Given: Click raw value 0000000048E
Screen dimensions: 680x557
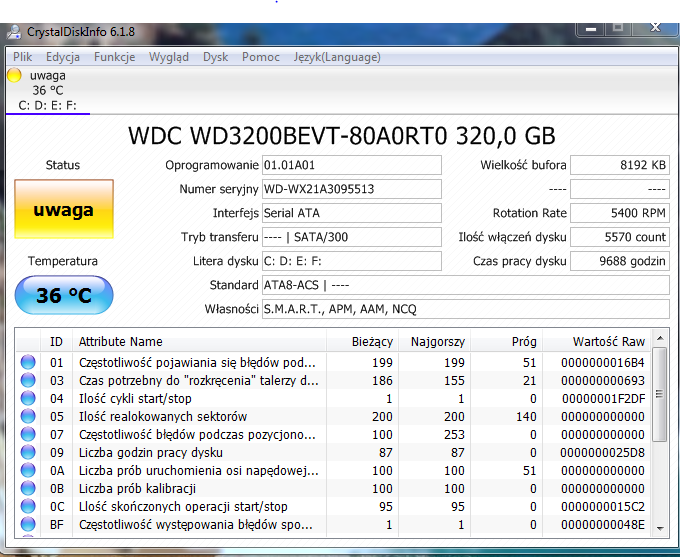Looking at the screenshot, I should (603, 525).
